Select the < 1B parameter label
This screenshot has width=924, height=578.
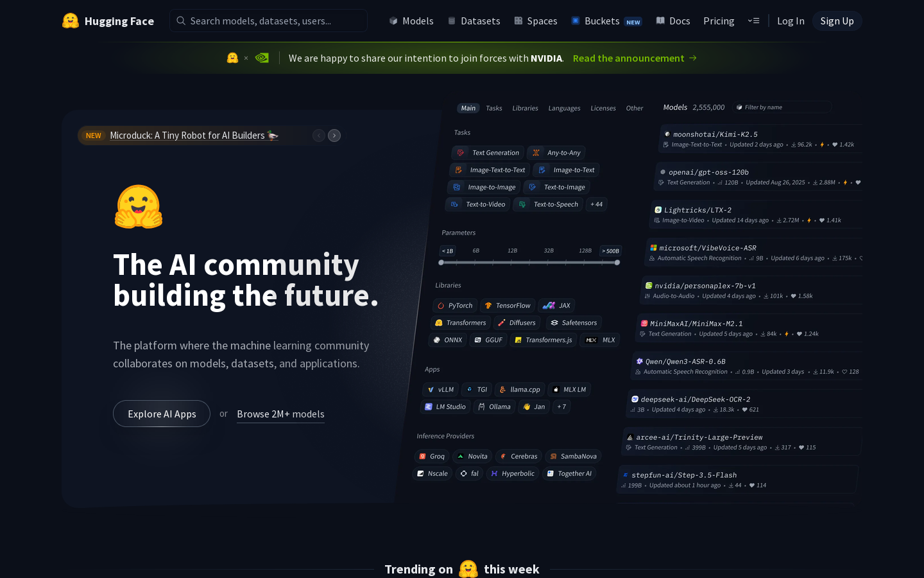pos(447,251)
